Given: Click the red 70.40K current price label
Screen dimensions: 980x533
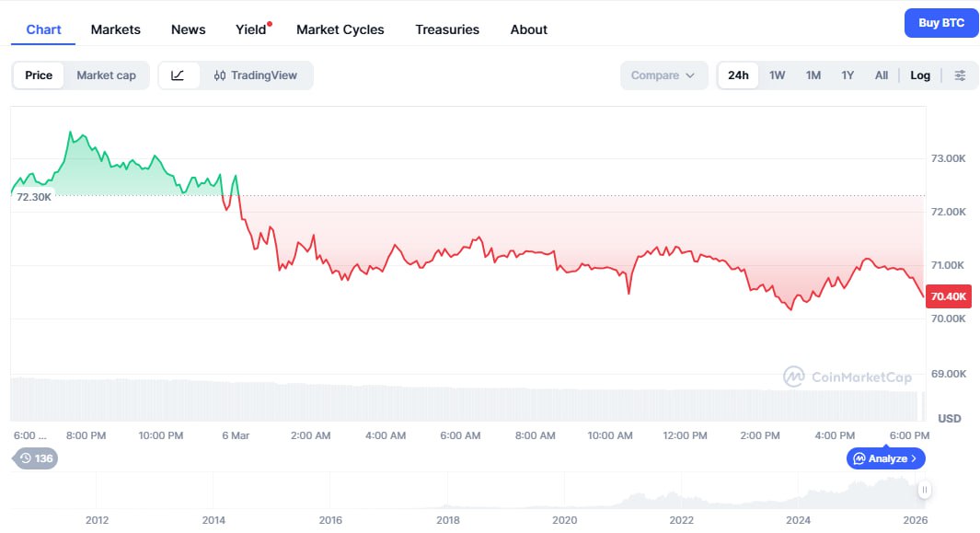Looking at the screenshot, I should coord(948,296).
